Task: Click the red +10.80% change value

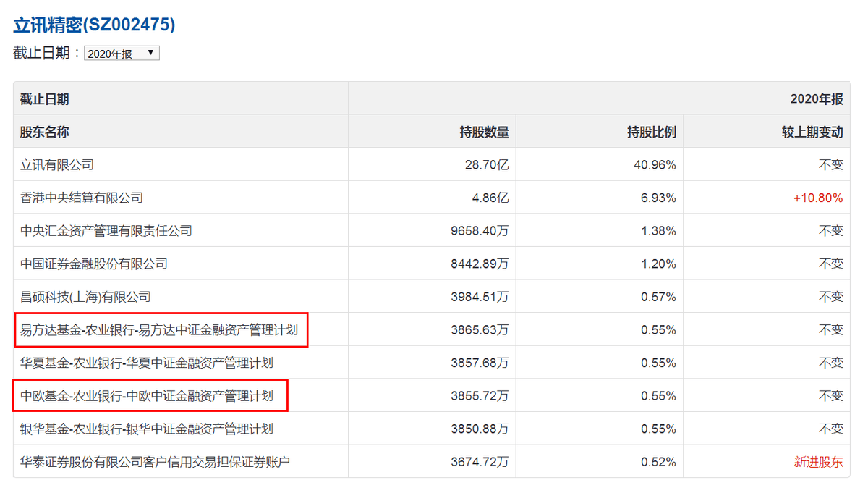Action: click(817, 198)
